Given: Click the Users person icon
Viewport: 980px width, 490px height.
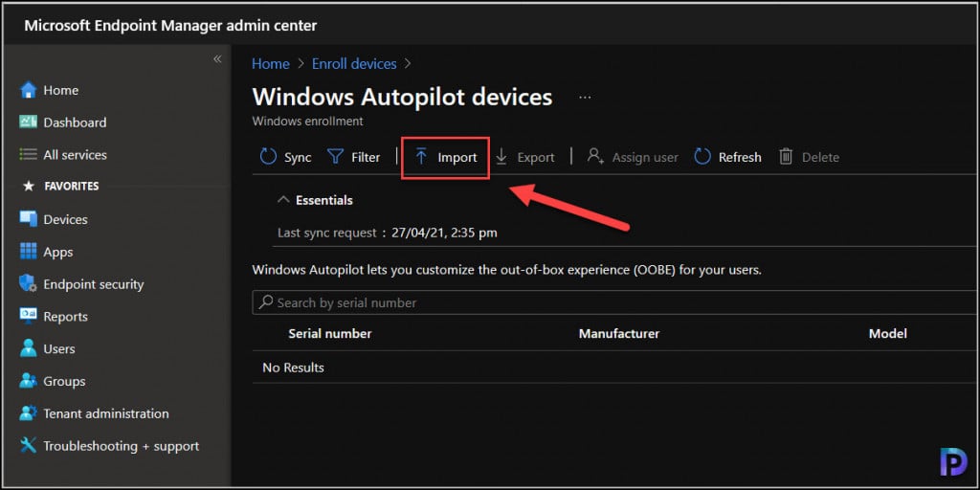Looking at the screenshot, I should [x=28, y=348].
